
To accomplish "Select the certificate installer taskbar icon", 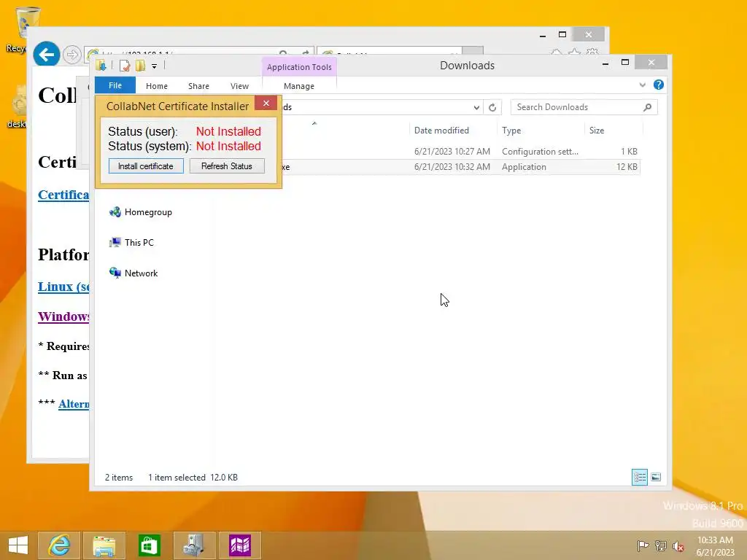I will coord(194,545).
